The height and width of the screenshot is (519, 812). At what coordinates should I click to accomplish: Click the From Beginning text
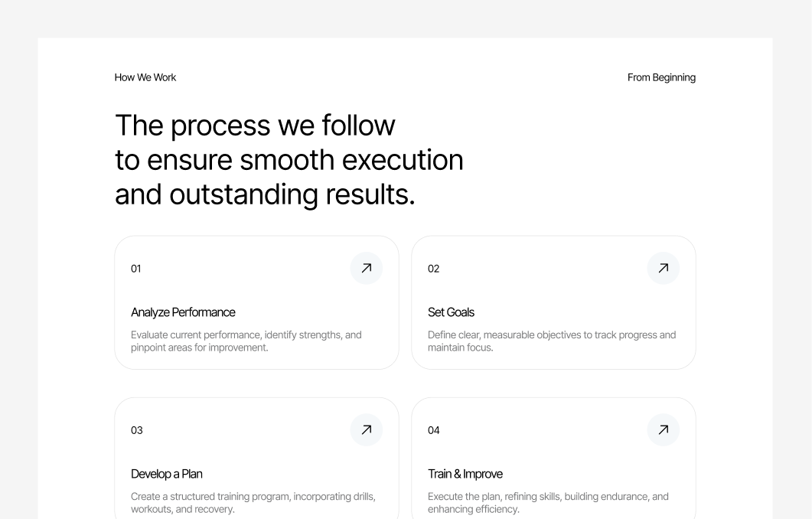tap(661, 77)
